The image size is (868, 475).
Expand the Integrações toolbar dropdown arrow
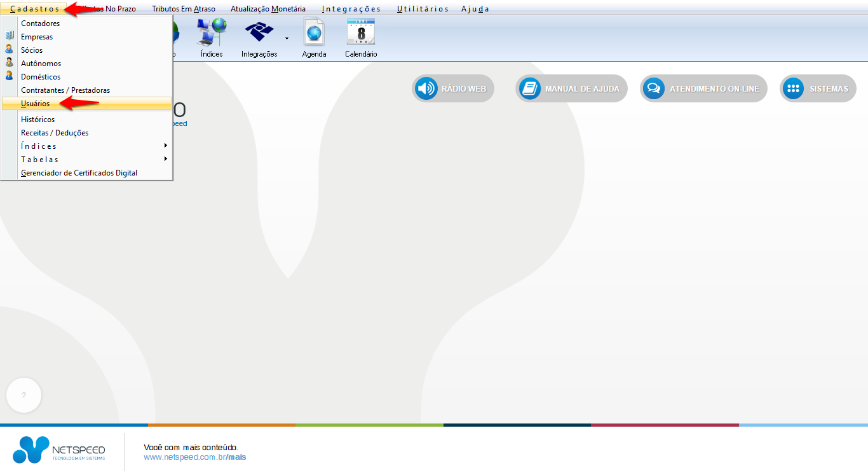click(x=287, y=39)
